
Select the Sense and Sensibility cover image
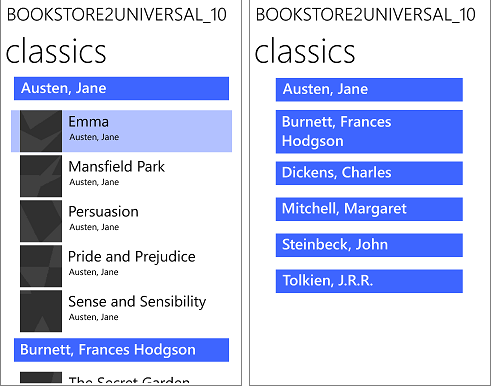41,311
